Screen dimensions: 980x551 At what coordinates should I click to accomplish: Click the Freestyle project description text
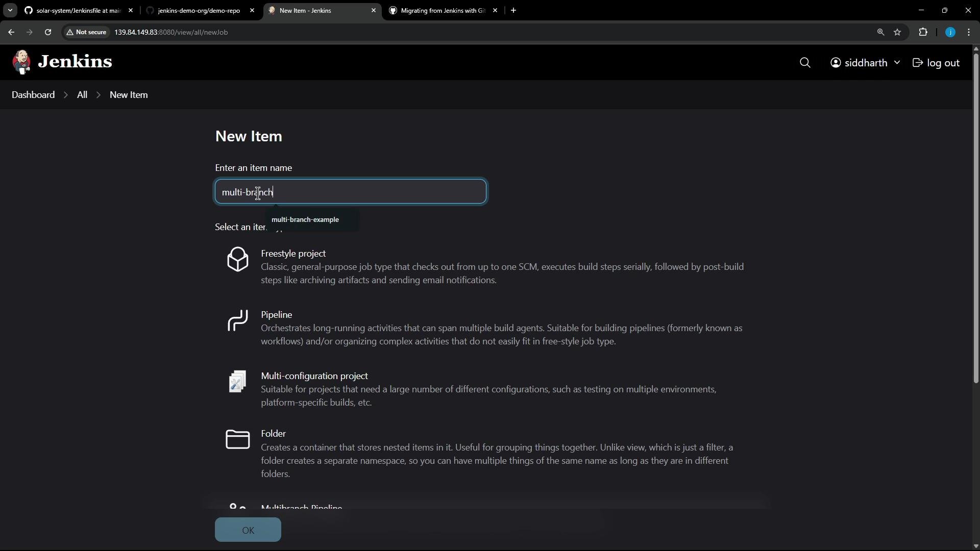point(502,273)
